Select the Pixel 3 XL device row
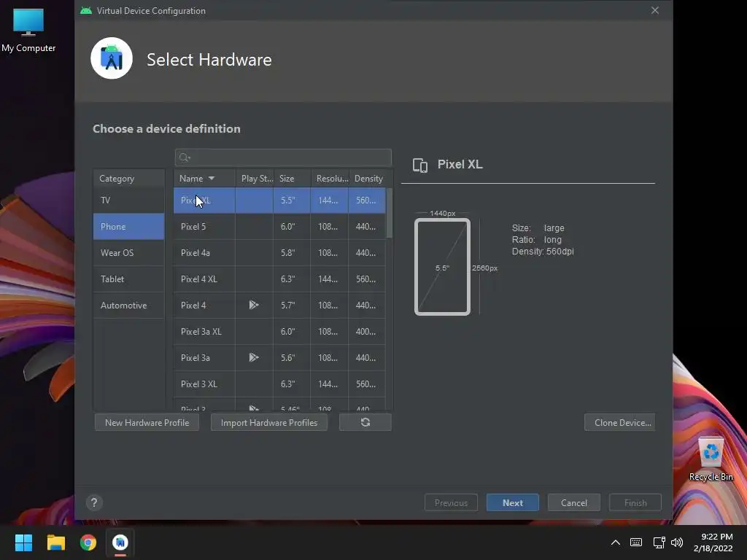747x560 pixels. (x=279, y=384)
